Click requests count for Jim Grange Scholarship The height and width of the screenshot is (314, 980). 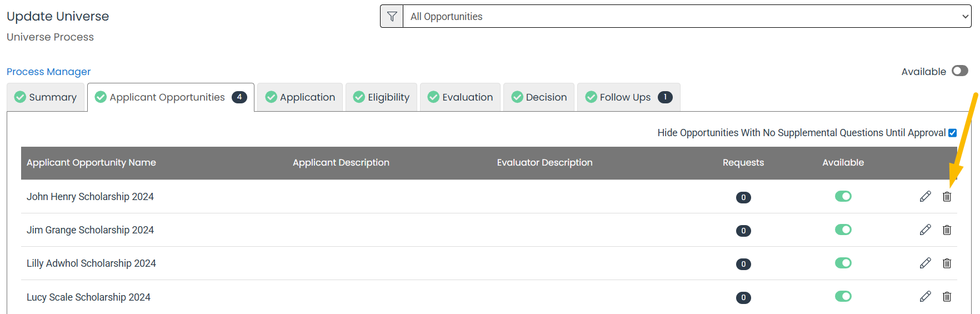point(743,231)
